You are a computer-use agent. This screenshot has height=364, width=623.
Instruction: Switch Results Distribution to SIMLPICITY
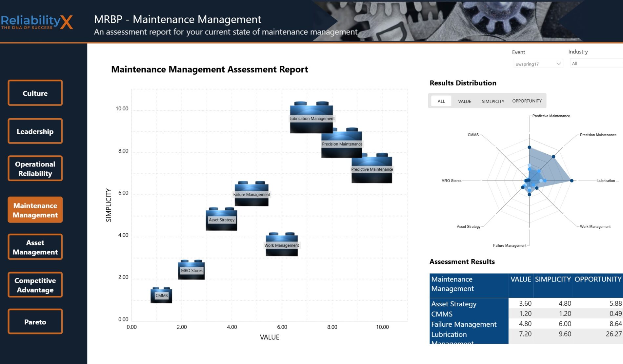(492, 101)
